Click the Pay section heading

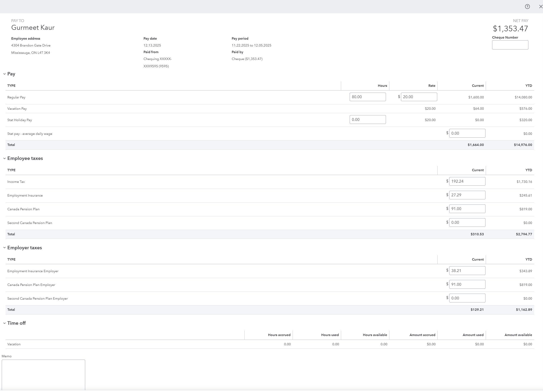pyautogui.click(x=11, y=74)
